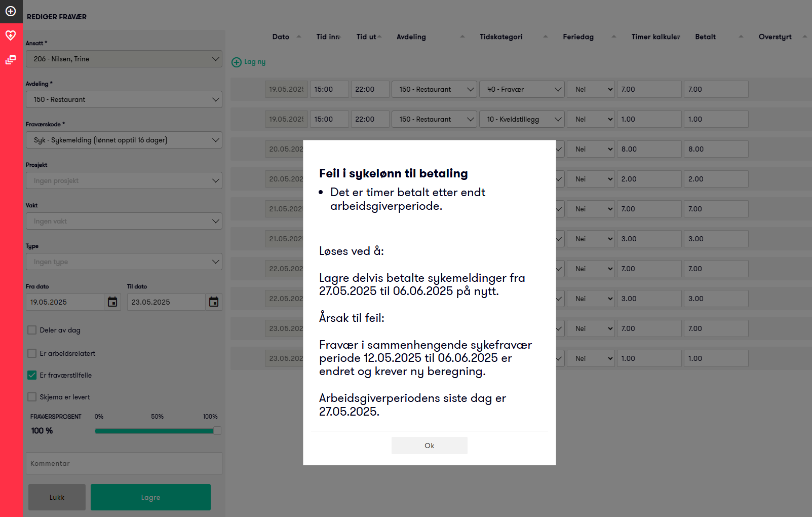
Task: Click the Lag ny plus icon
Action: (x=237, y=62)
